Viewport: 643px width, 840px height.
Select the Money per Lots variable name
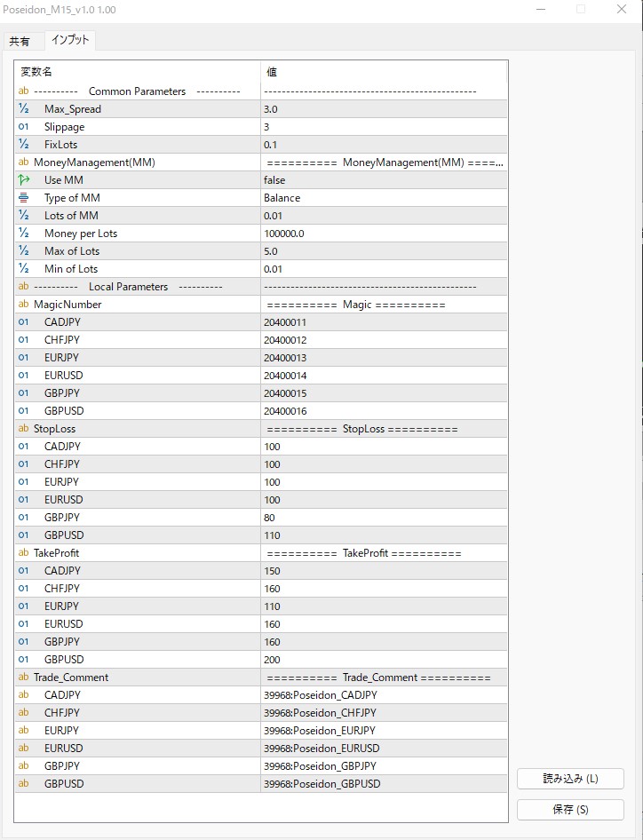coord(80,233)
